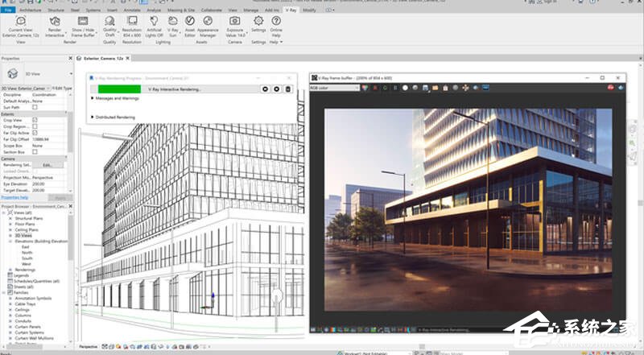Check the Section Box checkbox

[35, 151]
